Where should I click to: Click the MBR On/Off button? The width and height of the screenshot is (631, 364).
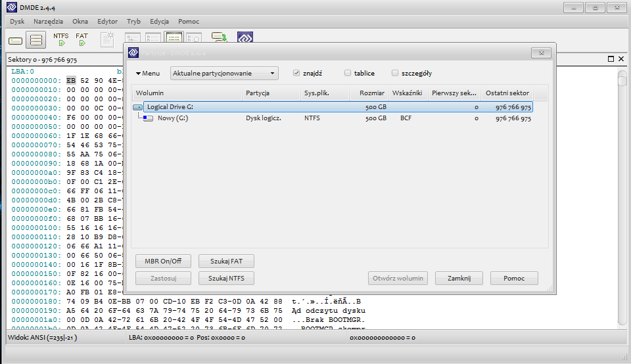(163, 261)
